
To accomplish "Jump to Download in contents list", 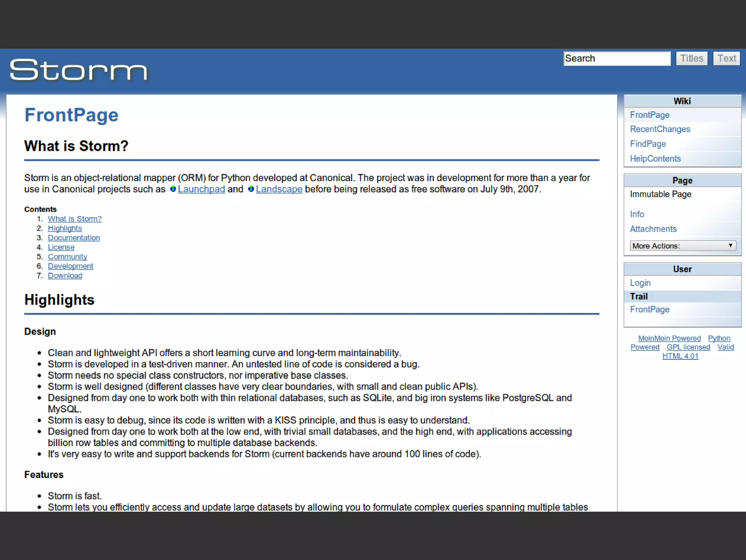I will [x=65, y=276].
